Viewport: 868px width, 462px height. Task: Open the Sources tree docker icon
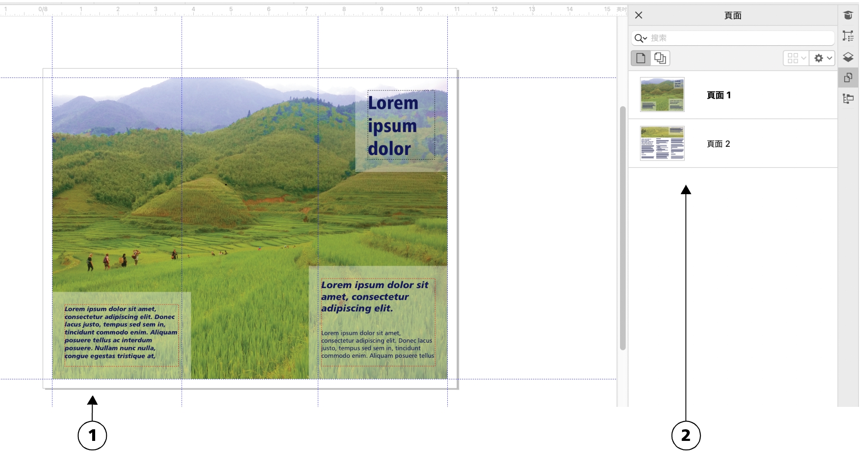coord(848,99)
